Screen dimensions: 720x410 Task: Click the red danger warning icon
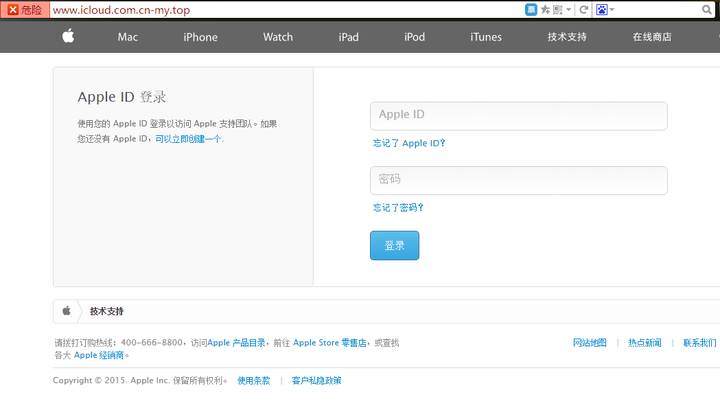(x=13, y=10)
